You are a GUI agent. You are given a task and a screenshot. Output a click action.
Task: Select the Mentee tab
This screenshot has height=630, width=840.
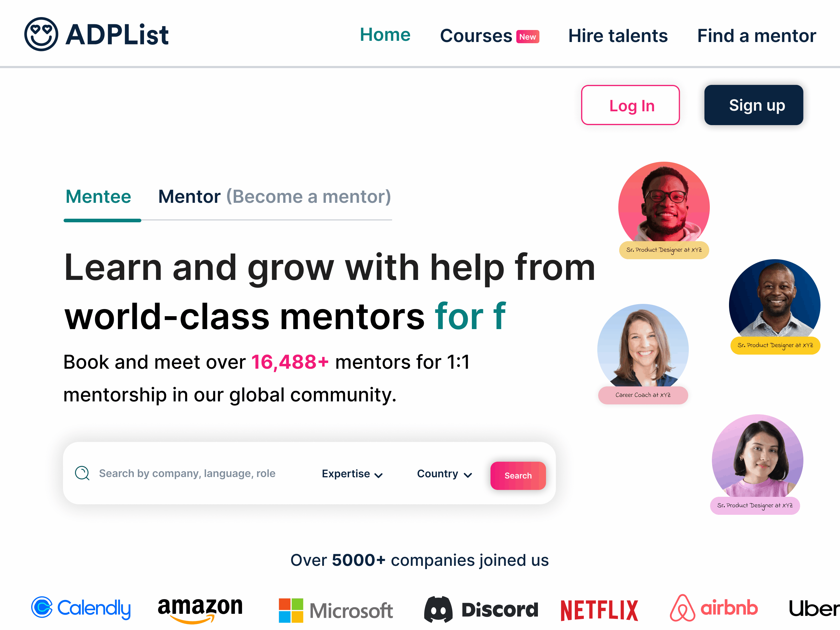(x=102, y=196)
